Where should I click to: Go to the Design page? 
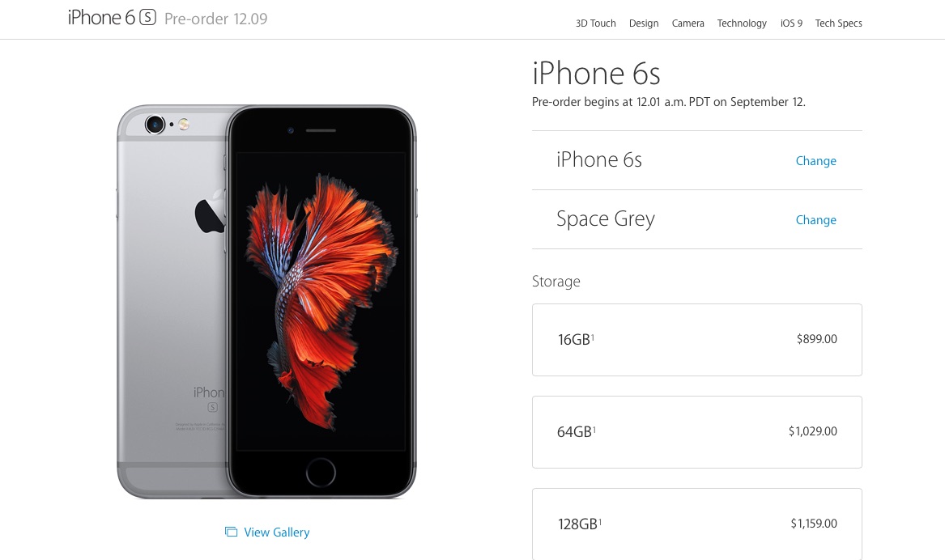point(644,23)
